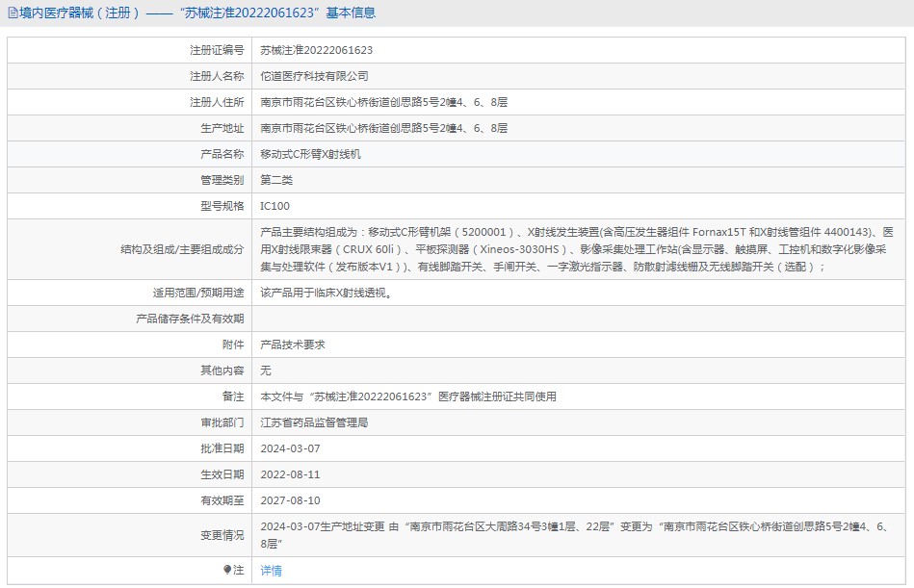Image resolution: width=914 pixels, height=588 pixels.
Task: Click the 备注 text starting with 本文件与
Action: 408,396
